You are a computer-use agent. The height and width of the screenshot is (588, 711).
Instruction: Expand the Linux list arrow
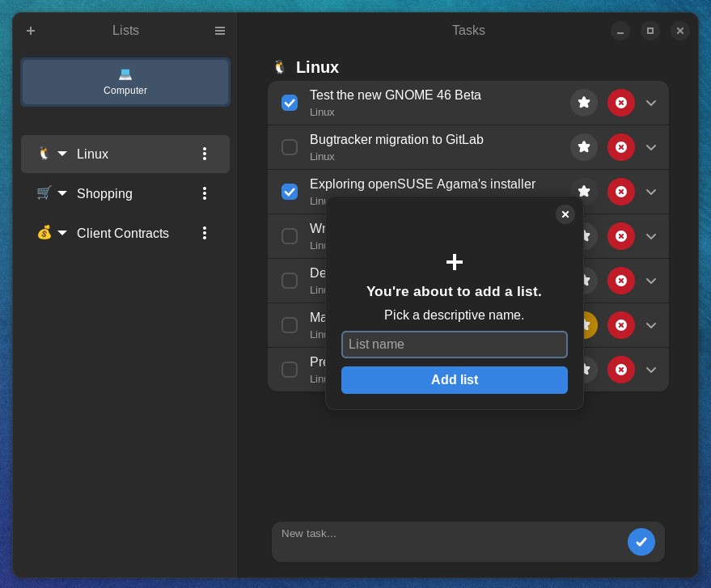pyautogui.click(x=62, y=154)
